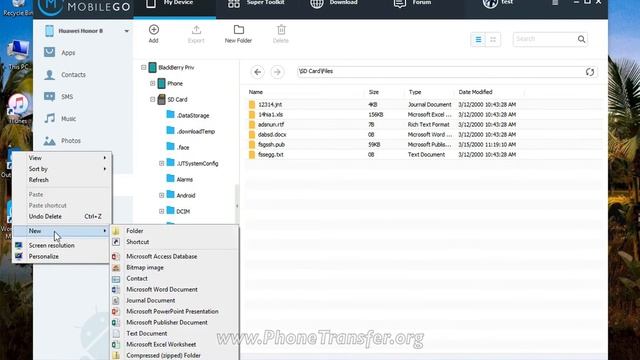Click the Export toolbar icon
The width and height of the screenshot is (640, 360).
coord(196,34)
